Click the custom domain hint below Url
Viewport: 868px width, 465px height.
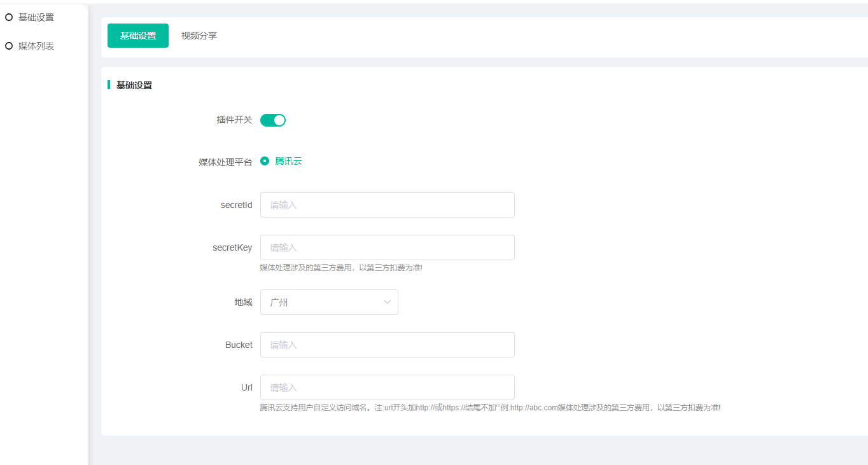[490, 408]
